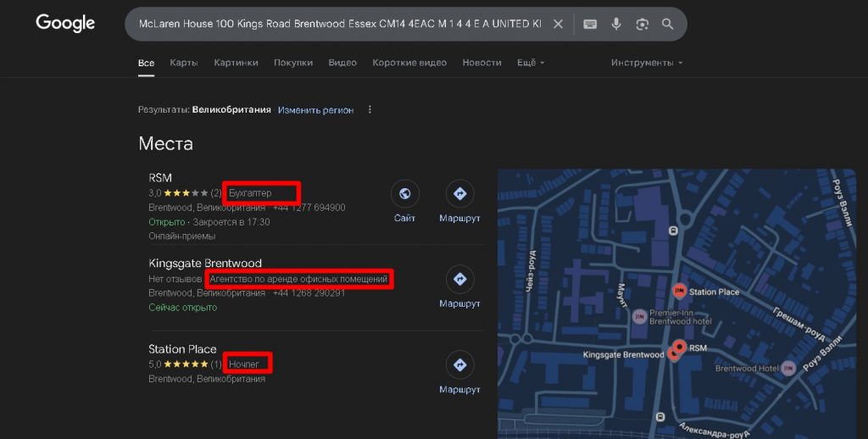Clear the search query with X icon
This screenshot has height=439, width=868.
click(558, 24)
